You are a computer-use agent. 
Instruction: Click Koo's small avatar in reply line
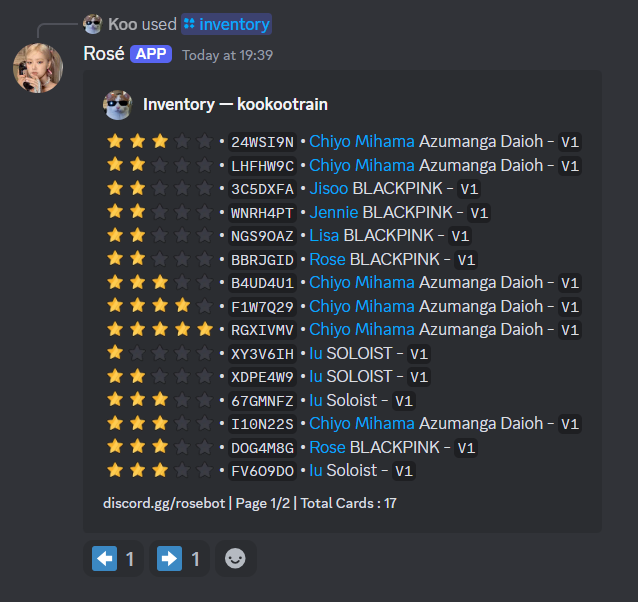93,24
